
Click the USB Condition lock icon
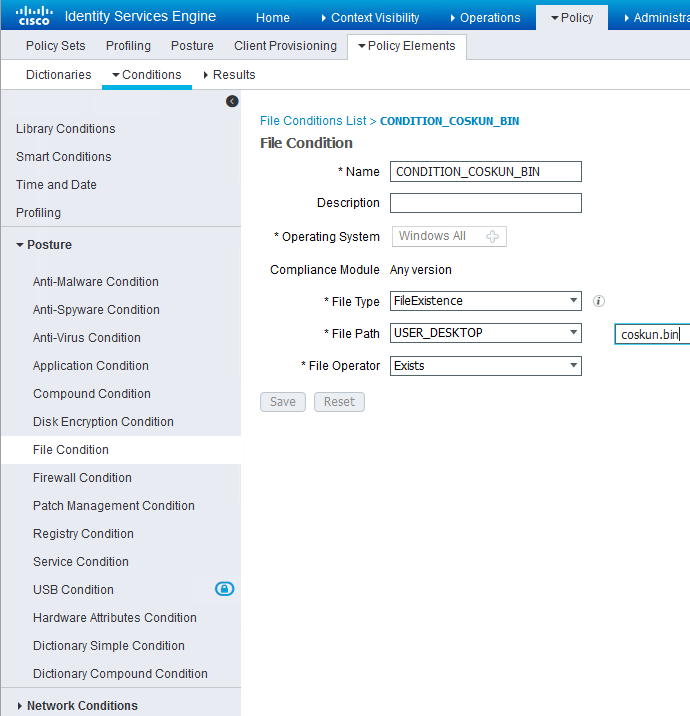point(224,589)
